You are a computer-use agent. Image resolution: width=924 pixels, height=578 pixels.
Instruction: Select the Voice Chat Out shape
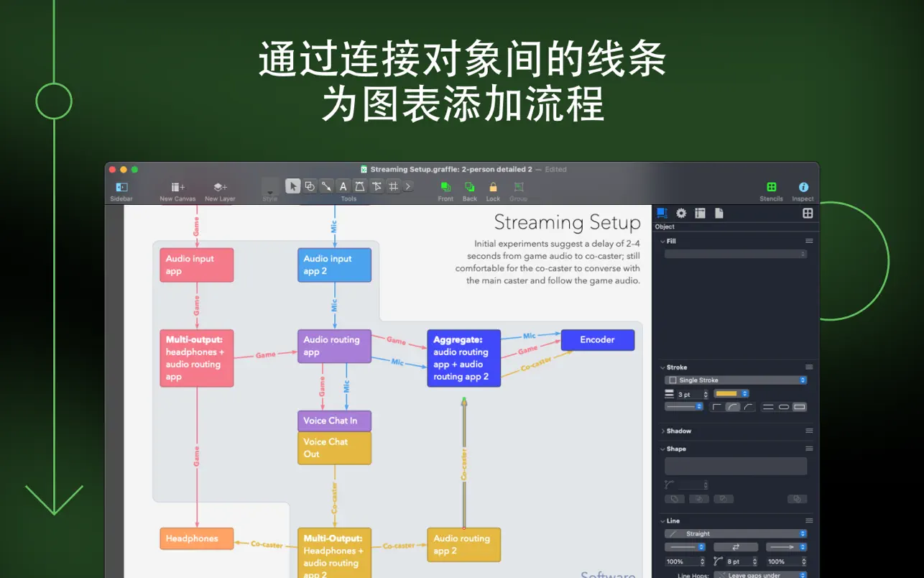(x=334, y=448)
